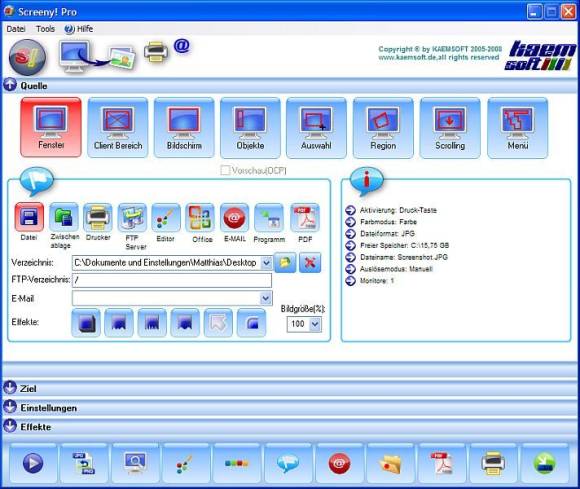Click the printer icon in bottom toolbar

coord(493,463)
